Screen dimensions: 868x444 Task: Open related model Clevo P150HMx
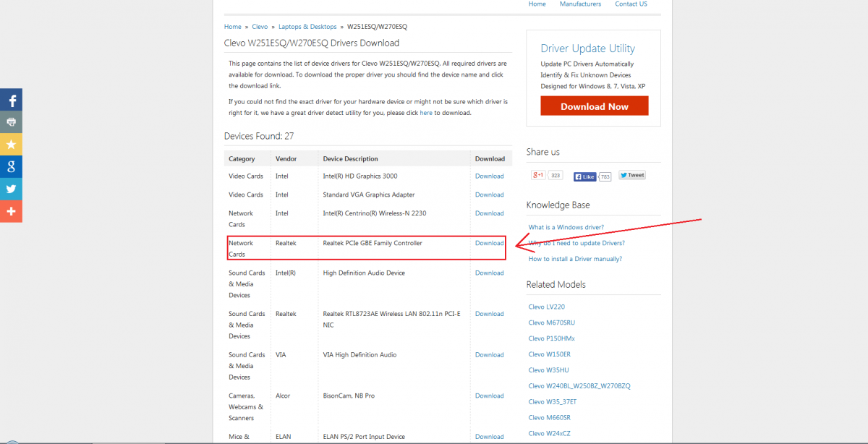(x=552, y=338)
